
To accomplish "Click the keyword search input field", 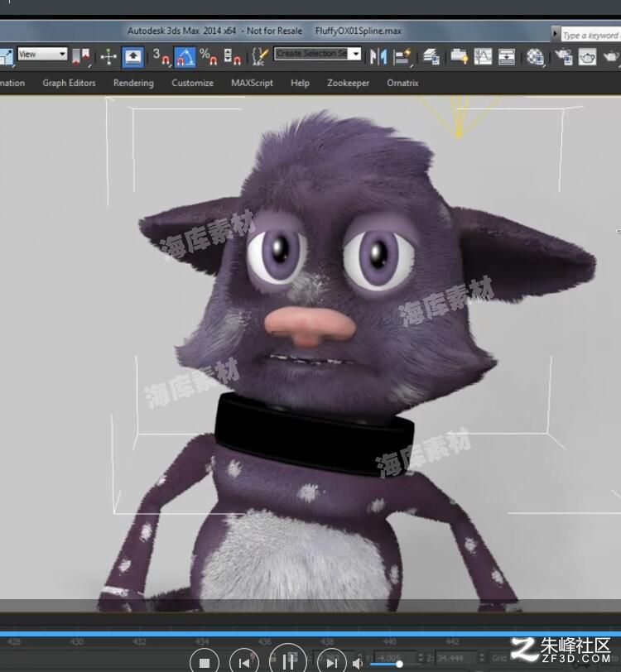I will (591, 36).
